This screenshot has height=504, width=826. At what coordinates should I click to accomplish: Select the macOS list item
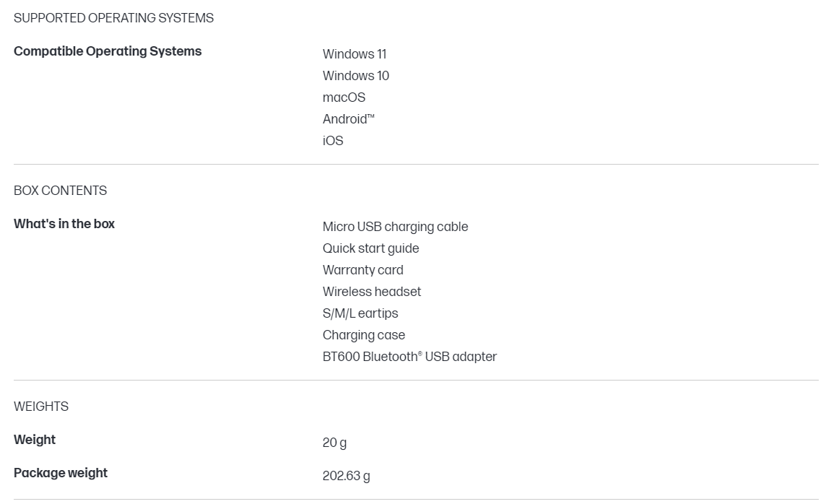[x=344, y=97]
